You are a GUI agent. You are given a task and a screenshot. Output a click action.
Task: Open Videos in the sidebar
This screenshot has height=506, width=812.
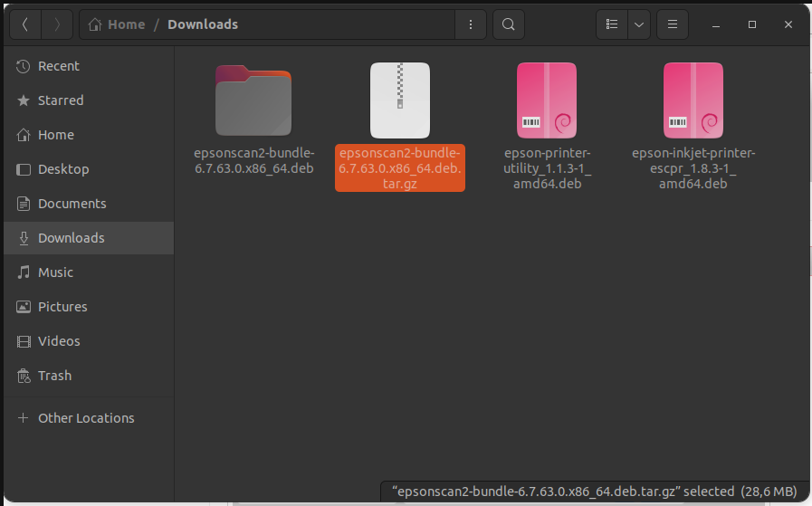[89, 340]
